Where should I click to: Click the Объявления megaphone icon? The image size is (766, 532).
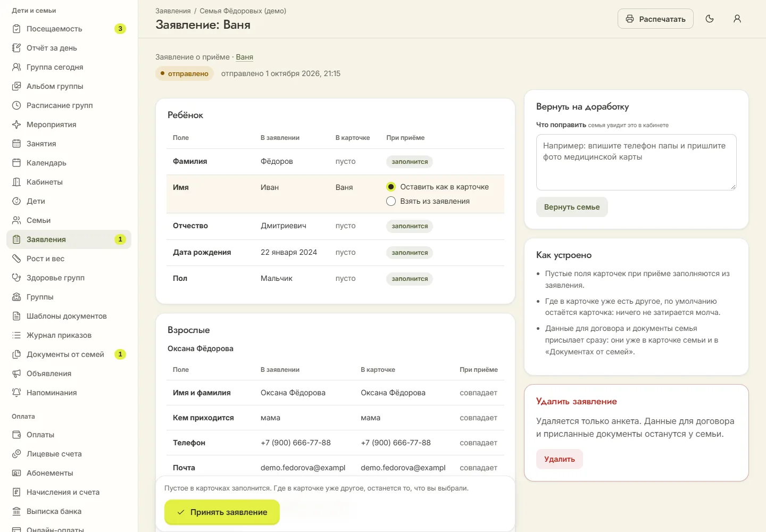(x=16, y=373)
